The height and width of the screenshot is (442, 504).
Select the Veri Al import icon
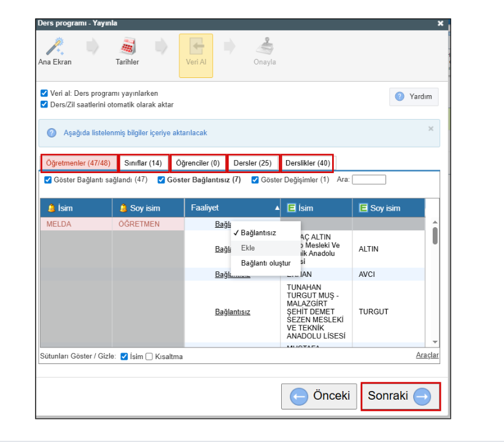pyautogui.click(x=196, y=47)
